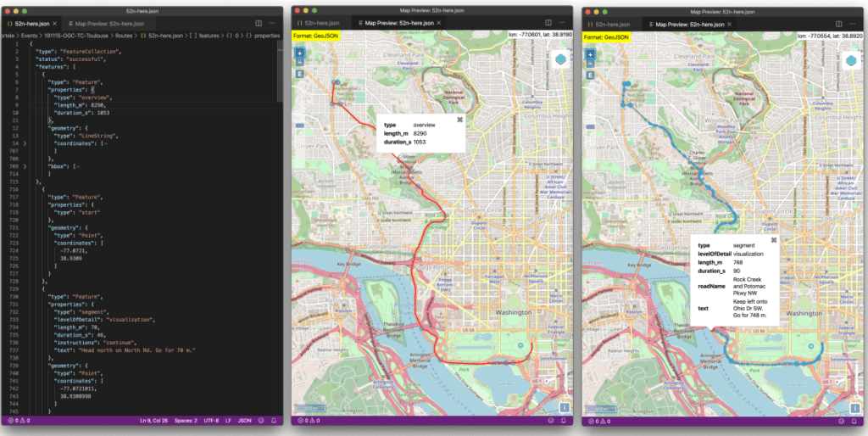Screen dimensions: 868x436
Task: Expand the folded bbox array at line 709
Action: [25, 167]
